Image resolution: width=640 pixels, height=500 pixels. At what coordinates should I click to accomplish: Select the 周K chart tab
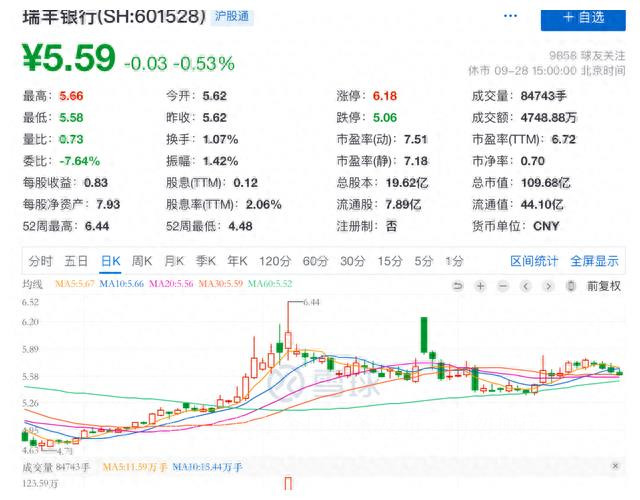(x=142, y=261)
